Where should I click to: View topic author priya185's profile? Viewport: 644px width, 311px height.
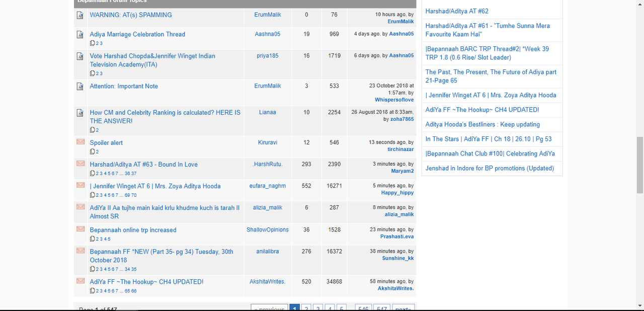(x=268, y=56)
